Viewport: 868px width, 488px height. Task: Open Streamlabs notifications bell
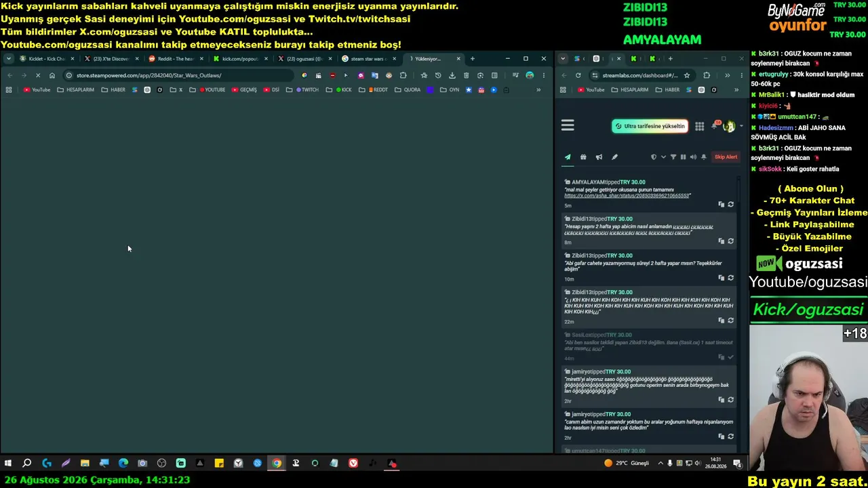[715, 126]
